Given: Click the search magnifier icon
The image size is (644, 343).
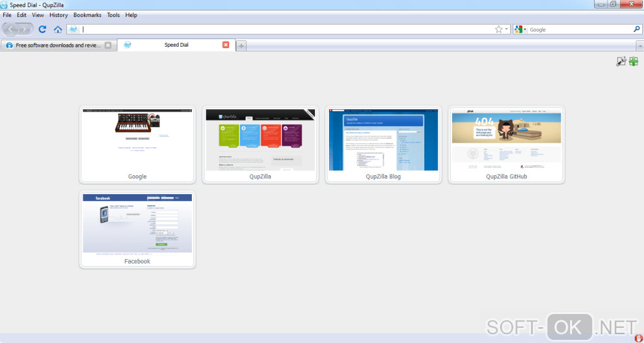Looking at the screenshot, I should tap(636, 29).
